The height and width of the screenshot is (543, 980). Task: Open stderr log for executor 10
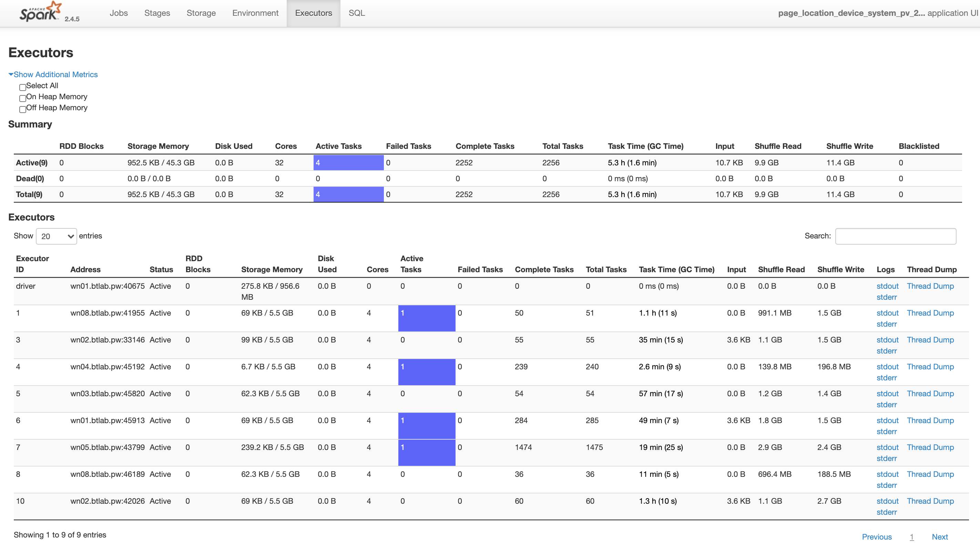(886, 513)
